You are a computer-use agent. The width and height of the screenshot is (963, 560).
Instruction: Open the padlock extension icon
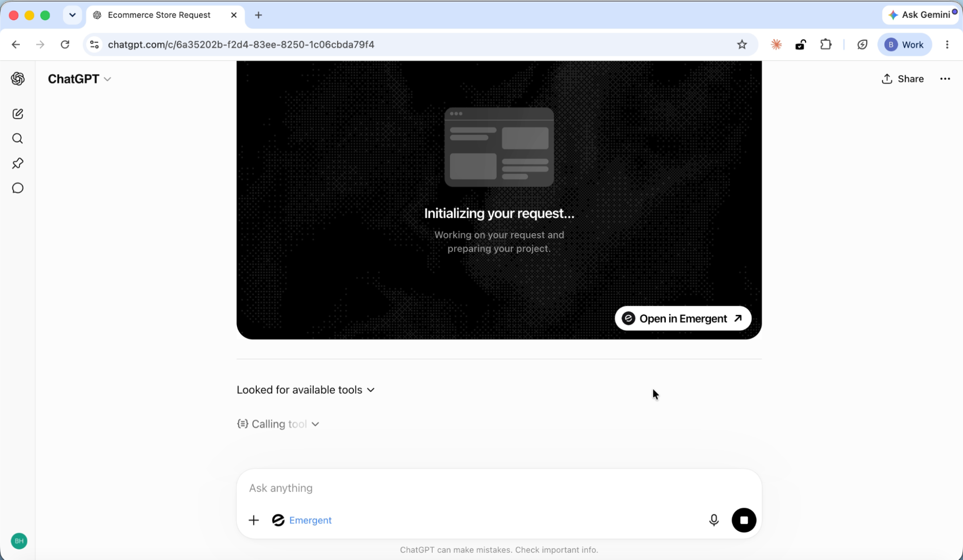point(801,44)
